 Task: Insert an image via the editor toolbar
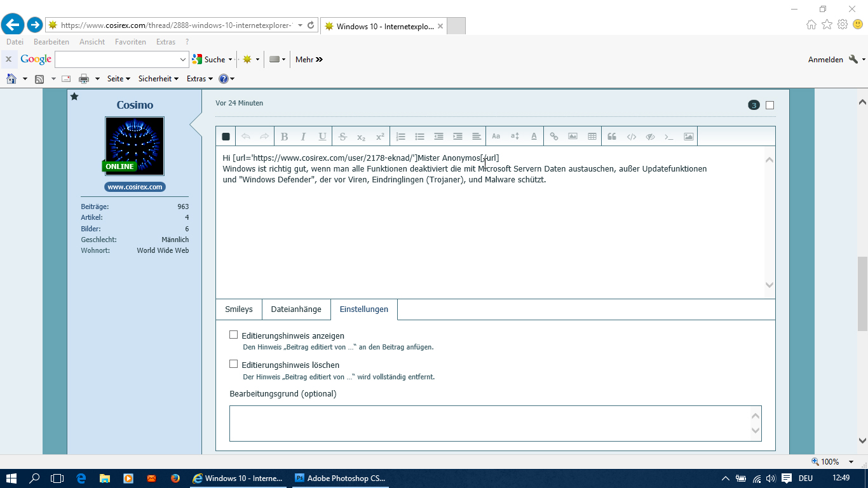(573, 137)
